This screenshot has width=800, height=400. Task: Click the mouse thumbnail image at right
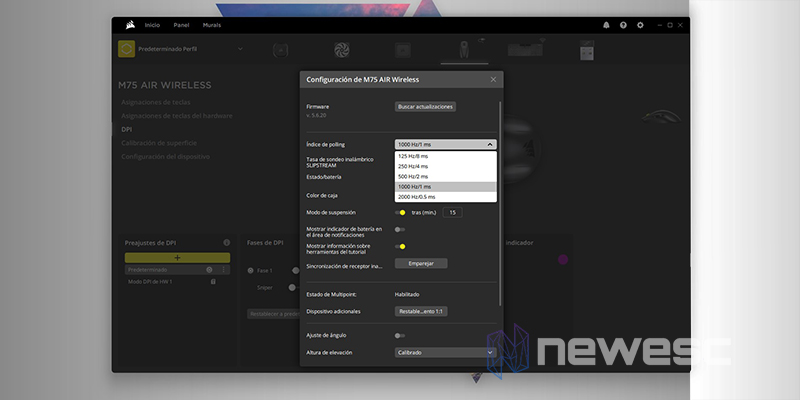coord(661,116)
